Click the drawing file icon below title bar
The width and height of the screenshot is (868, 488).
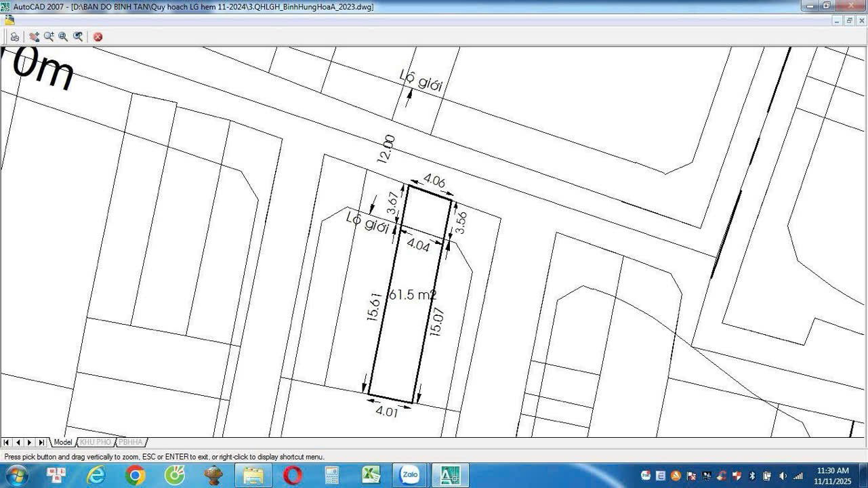pos(9,20)
